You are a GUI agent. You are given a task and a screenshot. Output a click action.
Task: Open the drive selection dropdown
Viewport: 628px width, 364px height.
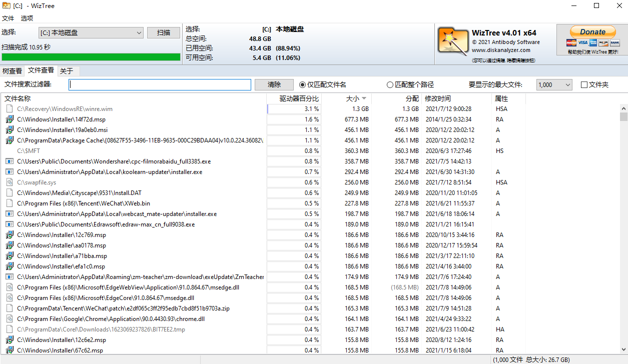click(91, 33)
